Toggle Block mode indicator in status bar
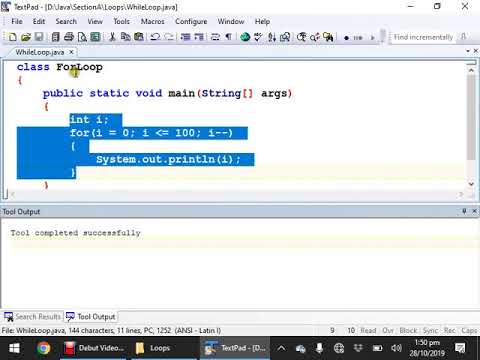The image size is (480, 360). pyautogui.click(x=408, y=330)
